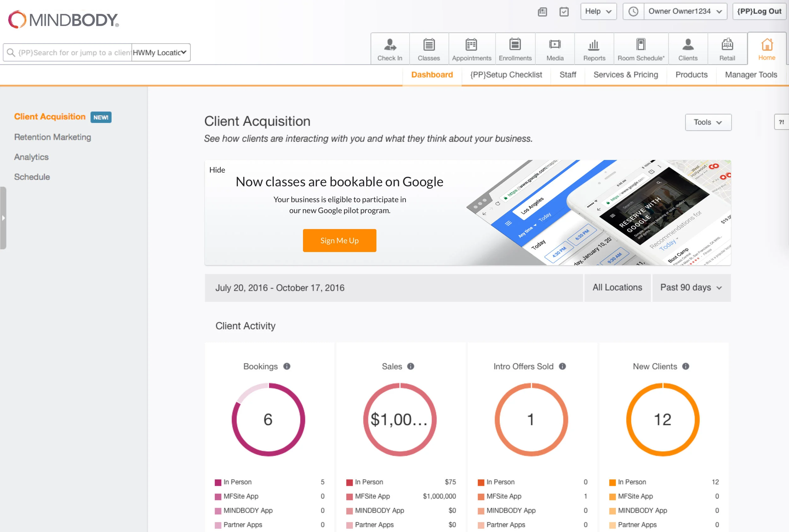Open the Clients section
Image resolution: width=789 pixels, height=532 pixels.
click(687, 49)
